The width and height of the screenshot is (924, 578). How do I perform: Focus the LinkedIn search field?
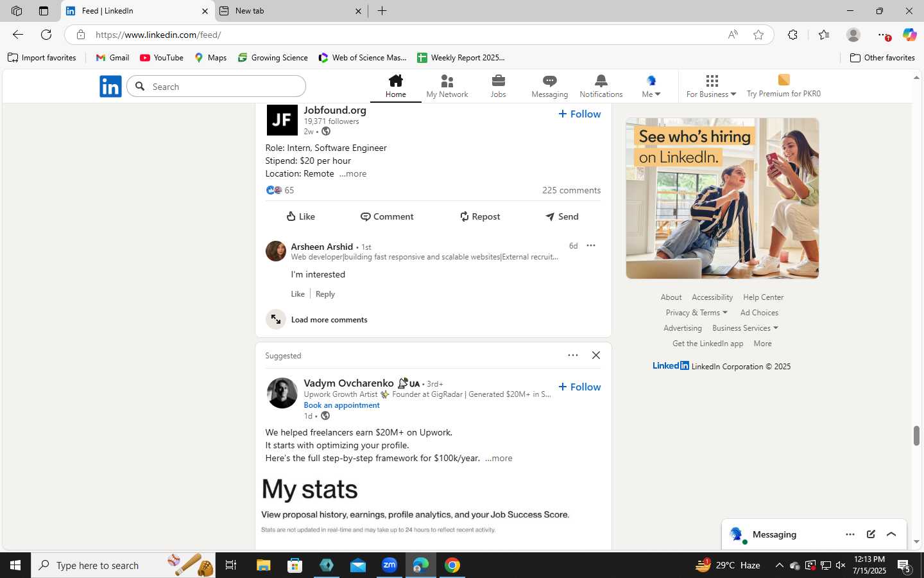coord(216,86)
